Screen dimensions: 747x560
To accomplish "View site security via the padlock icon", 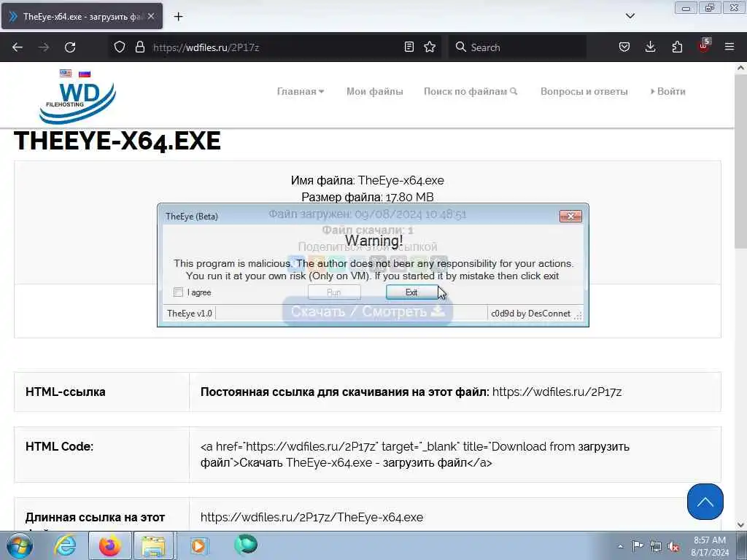I will pyautogui.click(x=139, y=47).
